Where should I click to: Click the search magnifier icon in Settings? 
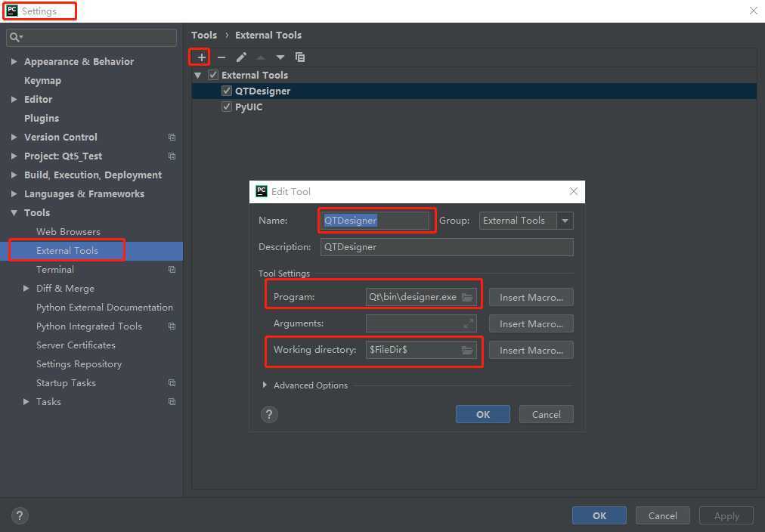point(16,37)
